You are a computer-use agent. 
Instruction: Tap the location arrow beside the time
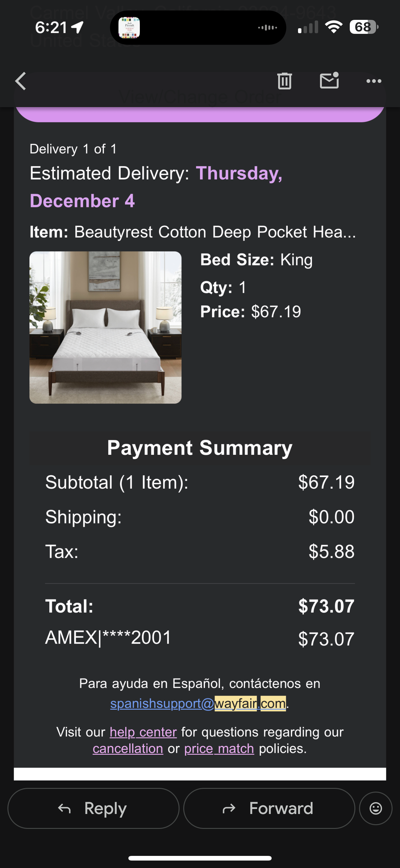(78, 27)
